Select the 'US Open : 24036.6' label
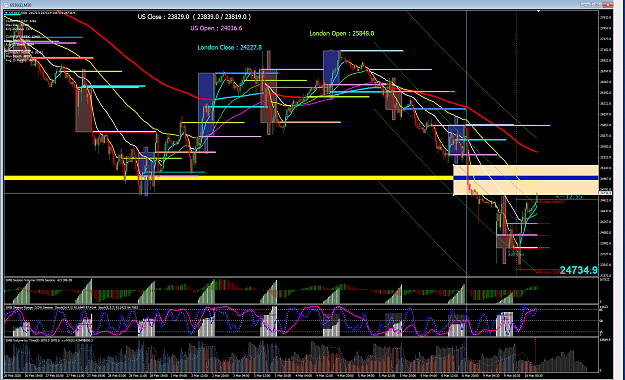 click(216, 28)
